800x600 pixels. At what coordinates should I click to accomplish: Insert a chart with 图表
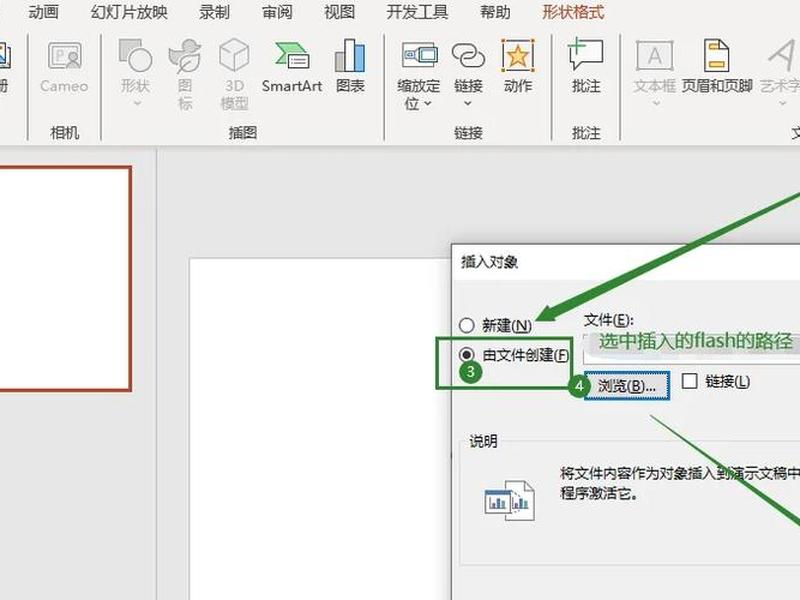(x=350, y=67)
